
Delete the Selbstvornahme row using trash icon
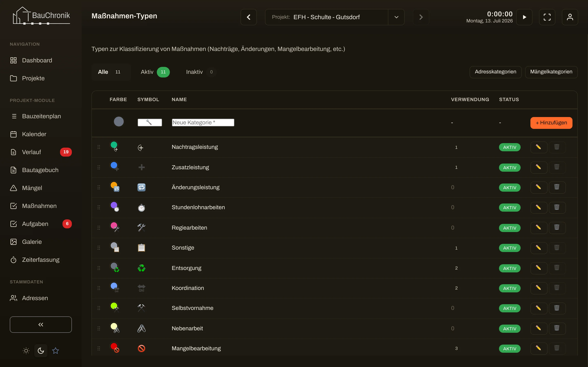click(557, 308)
